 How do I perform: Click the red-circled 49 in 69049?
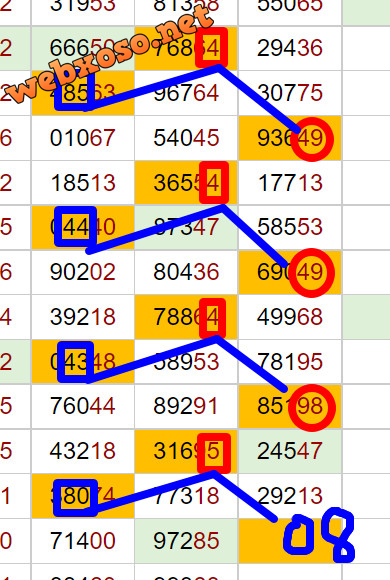point(312,273)
